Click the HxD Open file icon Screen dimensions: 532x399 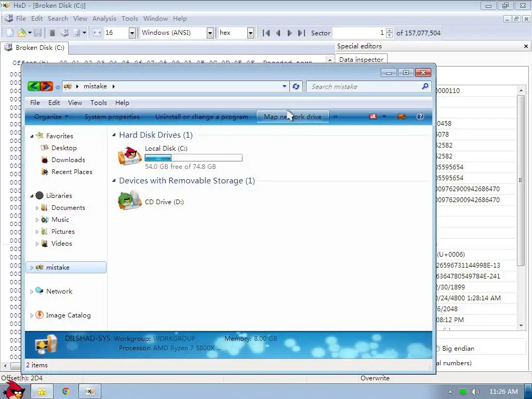21,33
